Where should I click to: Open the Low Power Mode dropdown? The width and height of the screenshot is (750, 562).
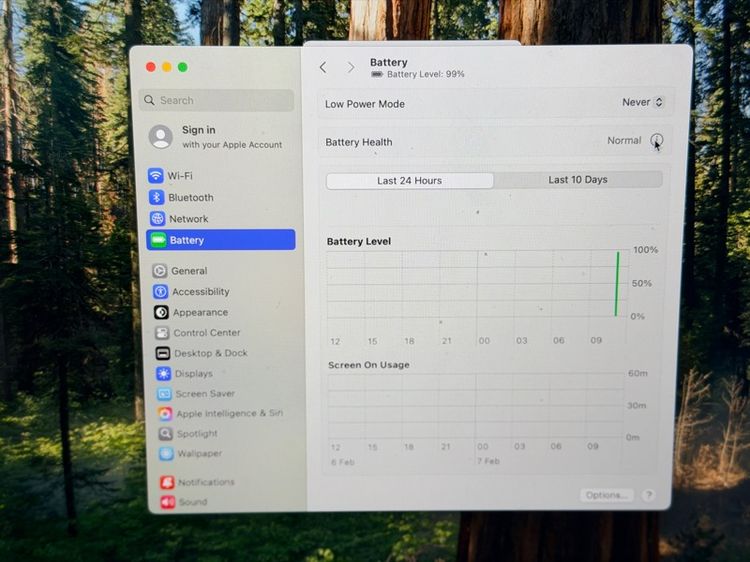click(642, 102)
